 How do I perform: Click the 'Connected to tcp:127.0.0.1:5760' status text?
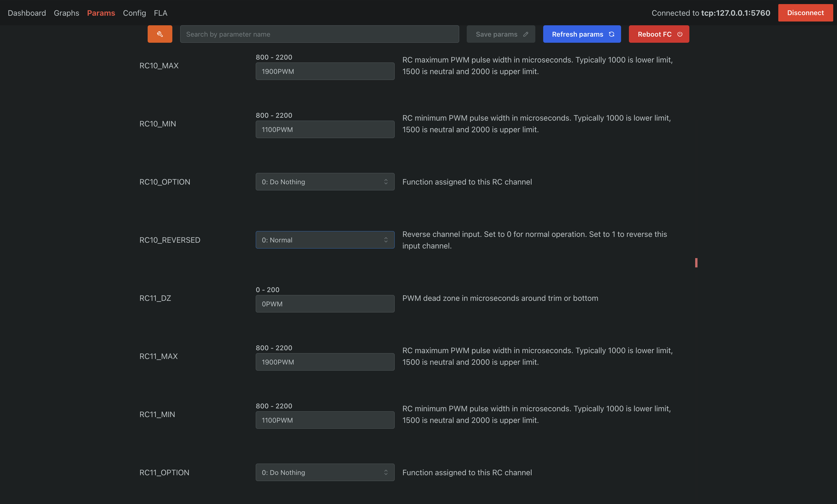[x=711, y=13]
